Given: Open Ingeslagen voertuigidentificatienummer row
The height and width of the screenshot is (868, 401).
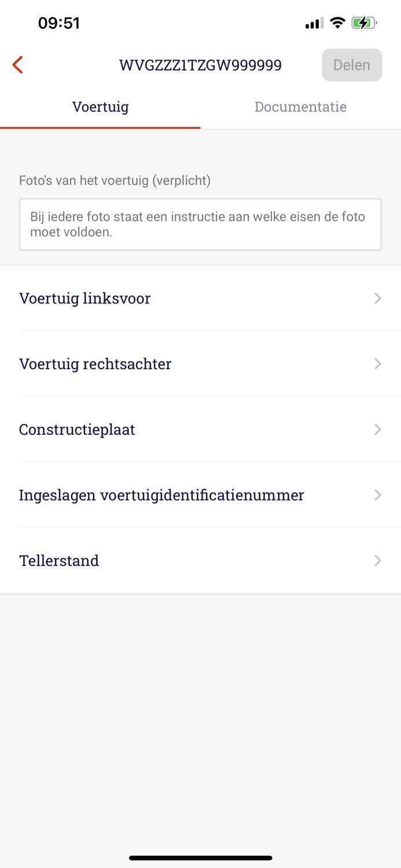Looking at the screenshot, I should (x=200, y=495).
